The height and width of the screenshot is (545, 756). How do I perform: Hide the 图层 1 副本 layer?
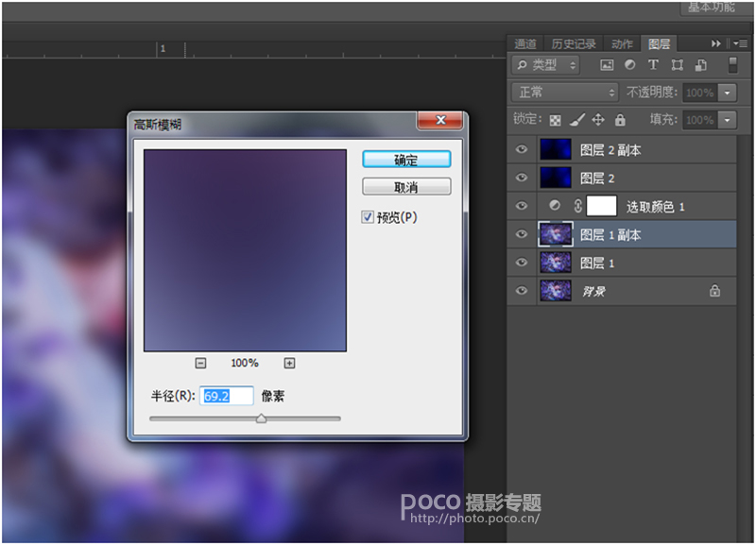[x=522, y=234]
